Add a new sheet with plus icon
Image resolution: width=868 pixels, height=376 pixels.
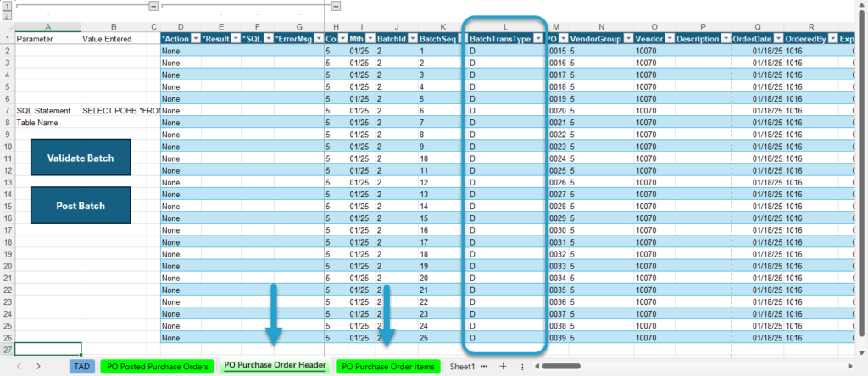503,366
